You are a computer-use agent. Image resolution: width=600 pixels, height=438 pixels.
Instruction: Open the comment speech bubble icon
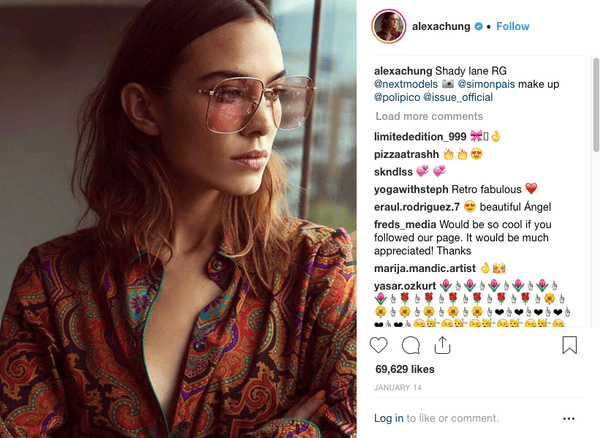pyautogui.click(x=410, y=346)
